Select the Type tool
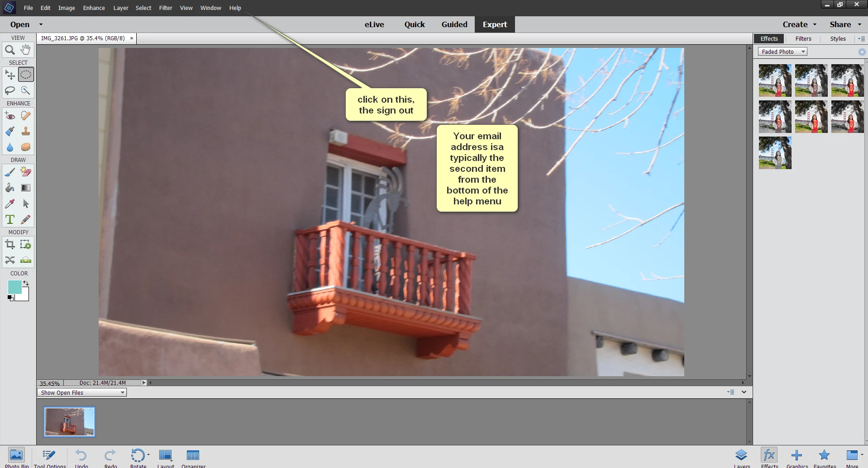Viewport: 868px width, 468px height. pos(10,219)
